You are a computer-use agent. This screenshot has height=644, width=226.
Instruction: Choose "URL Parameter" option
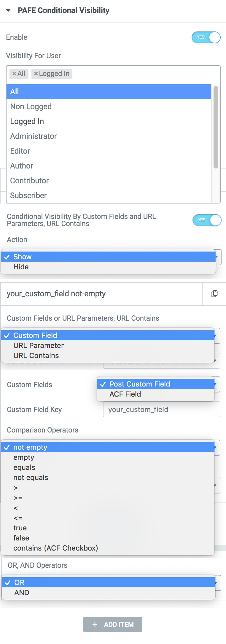pyautogui.click(x=38, y=345)
